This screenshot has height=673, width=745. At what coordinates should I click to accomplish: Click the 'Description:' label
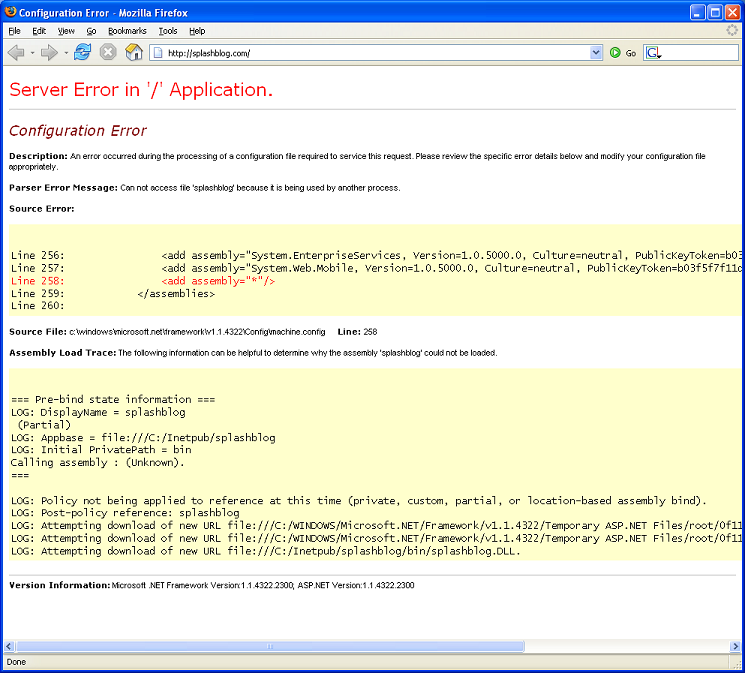[x=38, y=156]
